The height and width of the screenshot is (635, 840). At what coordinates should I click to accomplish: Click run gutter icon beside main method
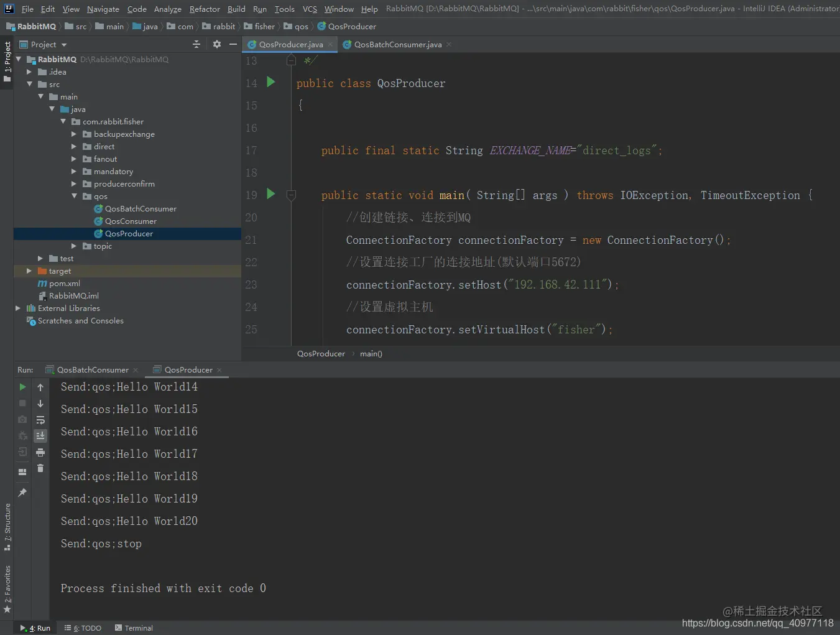[x=271, y=194]
